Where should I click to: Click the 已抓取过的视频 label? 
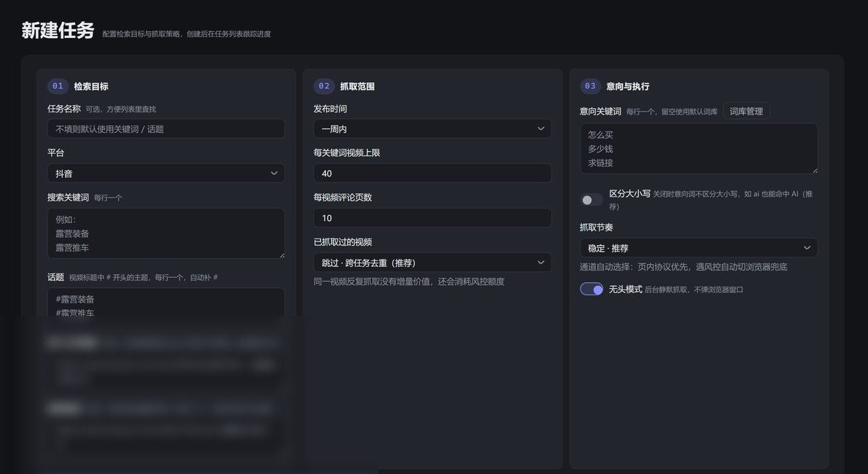pyautogui.click(x=343, y=242)
